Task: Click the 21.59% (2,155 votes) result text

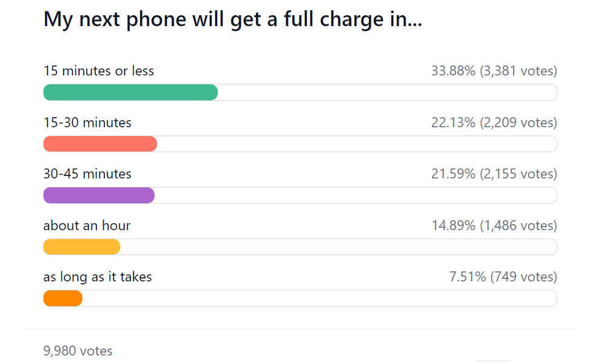Action: click(x=494, y=174)
